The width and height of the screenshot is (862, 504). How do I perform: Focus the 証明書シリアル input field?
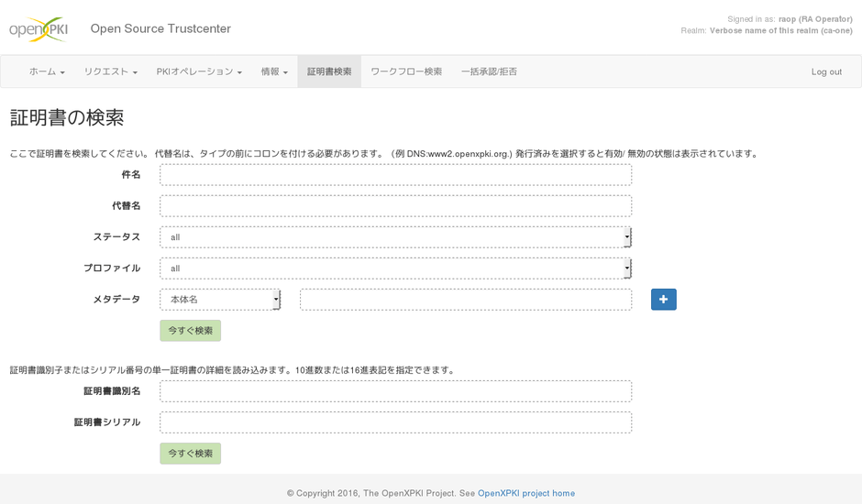click(x=395, y=422)
